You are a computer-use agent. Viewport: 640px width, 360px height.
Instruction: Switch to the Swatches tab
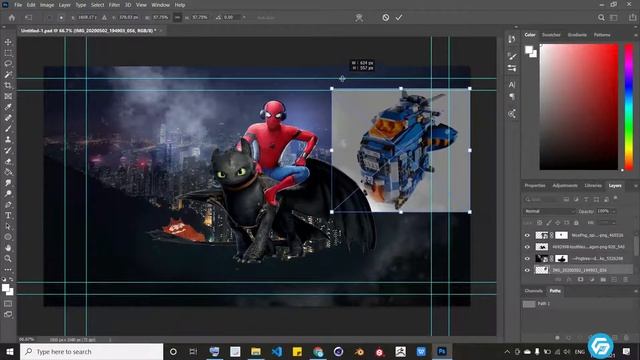click(551, 35)
